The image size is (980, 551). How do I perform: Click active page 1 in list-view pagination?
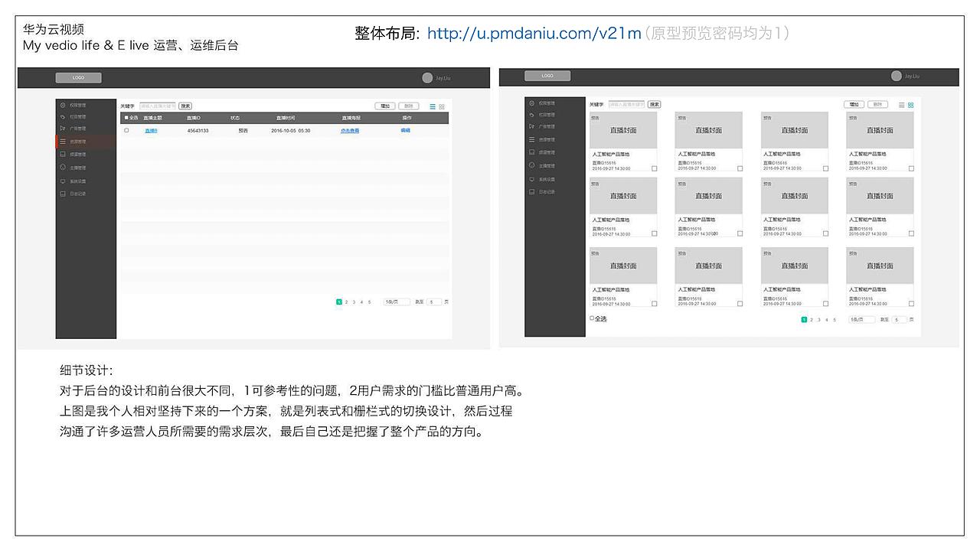point(338,302)
